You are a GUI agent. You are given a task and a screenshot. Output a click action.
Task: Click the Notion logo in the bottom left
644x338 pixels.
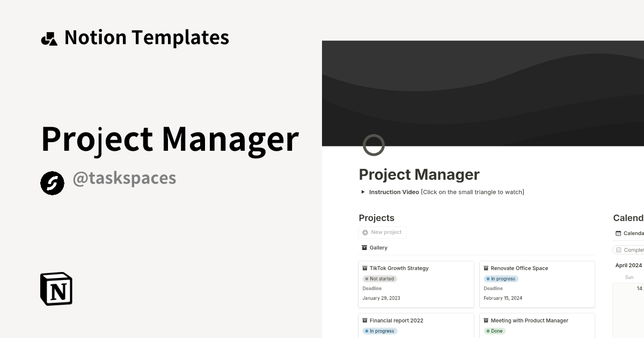(56, 289)
